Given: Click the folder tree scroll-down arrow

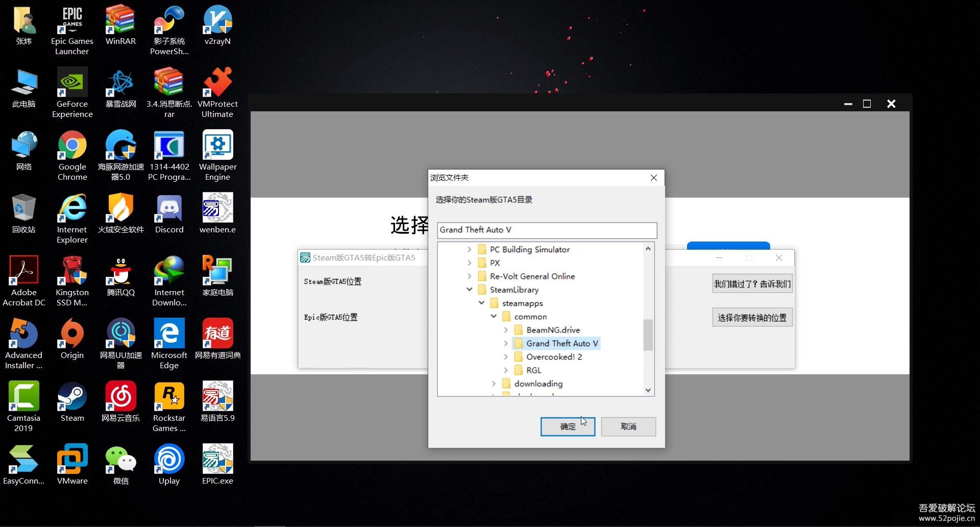Looking at the screenshot, I should tap(648, 390).
